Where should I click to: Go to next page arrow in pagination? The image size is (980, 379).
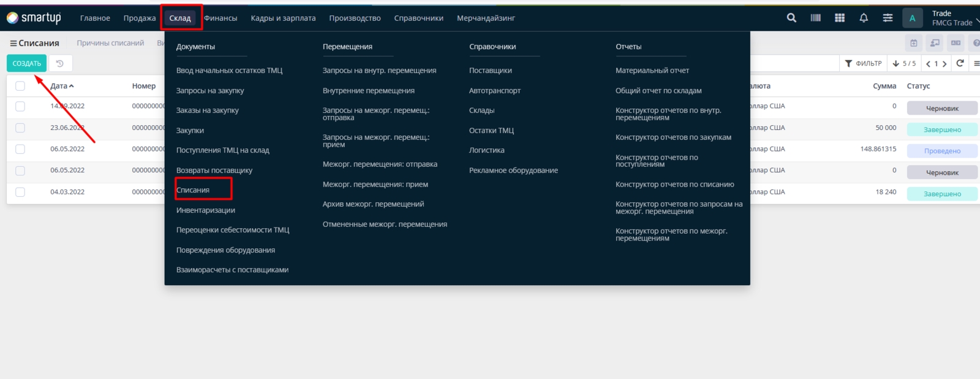point(944,64)
